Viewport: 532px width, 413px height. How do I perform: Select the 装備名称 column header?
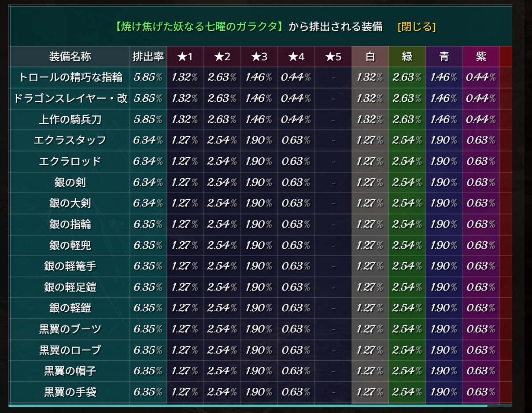70,57
